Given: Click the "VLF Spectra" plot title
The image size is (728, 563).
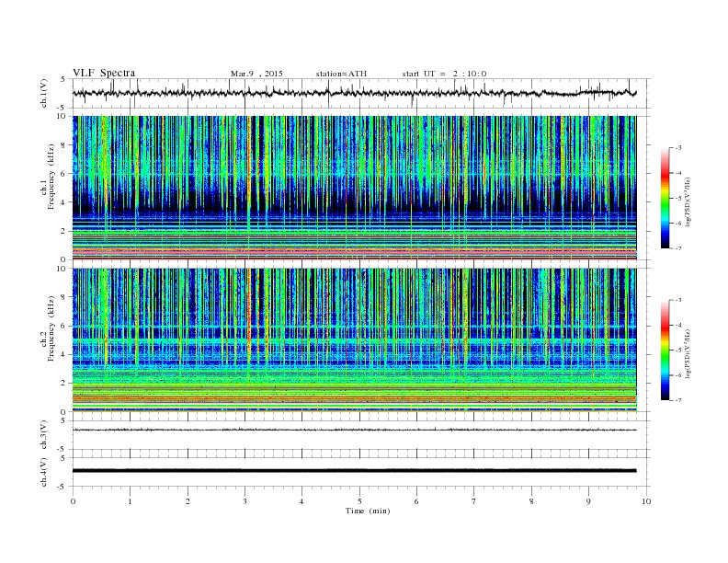Looking at the screenshot, I should pos(104,73).
